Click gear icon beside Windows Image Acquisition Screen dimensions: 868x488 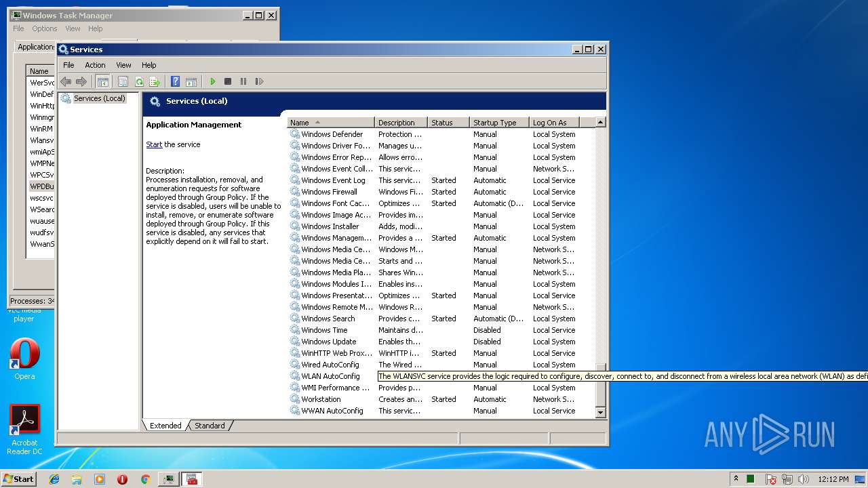click(295, 215)
